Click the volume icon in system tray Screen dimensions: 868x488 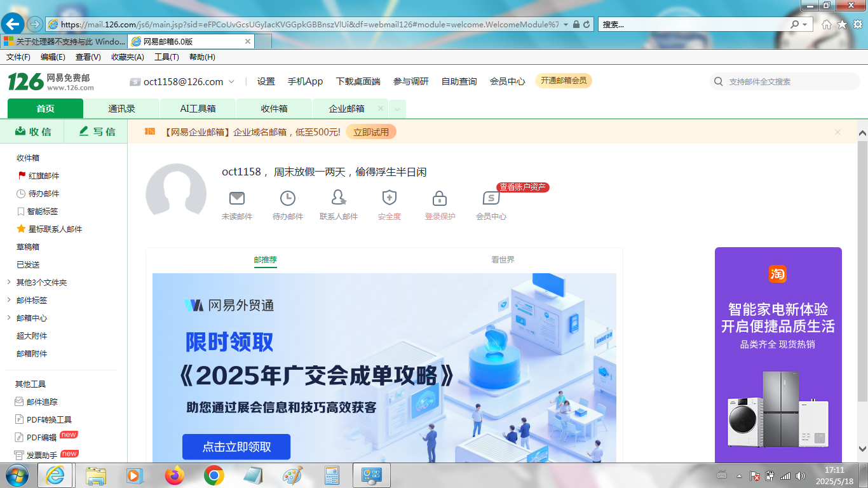point(800,475)
